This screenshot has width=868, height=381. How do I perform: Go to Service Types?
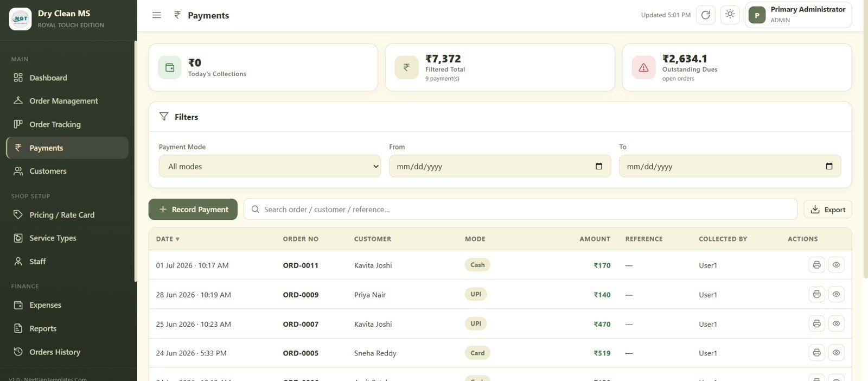pyautogui.click(x=67, y=238)
